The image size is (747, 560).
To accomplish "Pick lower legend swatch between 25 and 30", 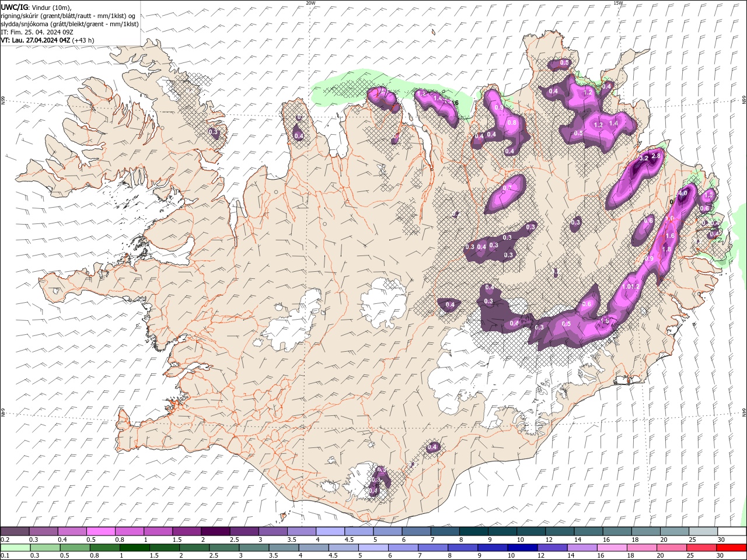I will (703, 548).
